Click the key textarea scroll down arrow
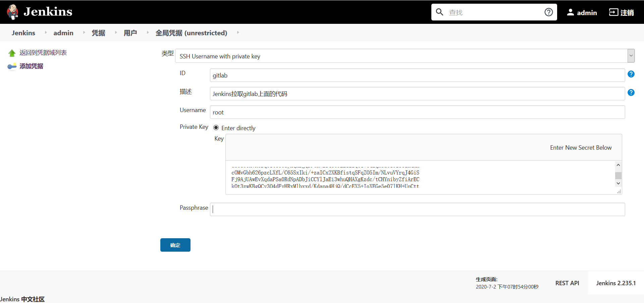The image size is (644, 303). (x=619, y=184)
